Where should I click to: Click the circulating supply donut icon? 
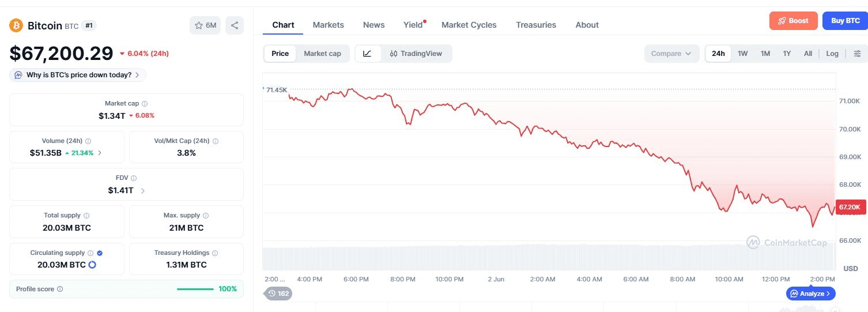tap(92, 265)
